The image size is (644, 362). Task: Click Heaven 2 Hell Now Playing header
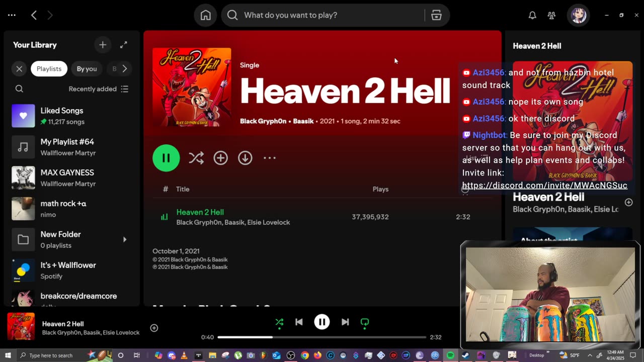click(537, 46)
